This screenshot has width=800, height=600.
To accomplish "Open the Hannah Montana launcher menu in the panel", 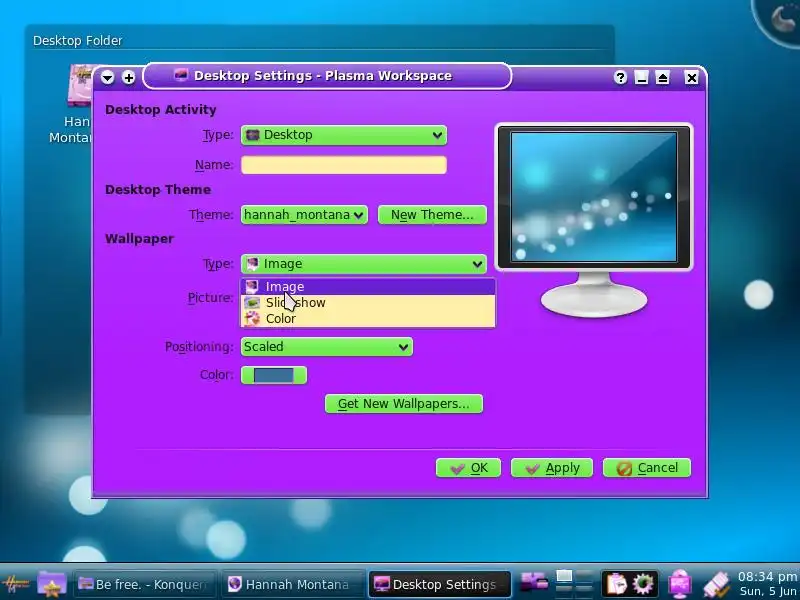I will point(16,583).
